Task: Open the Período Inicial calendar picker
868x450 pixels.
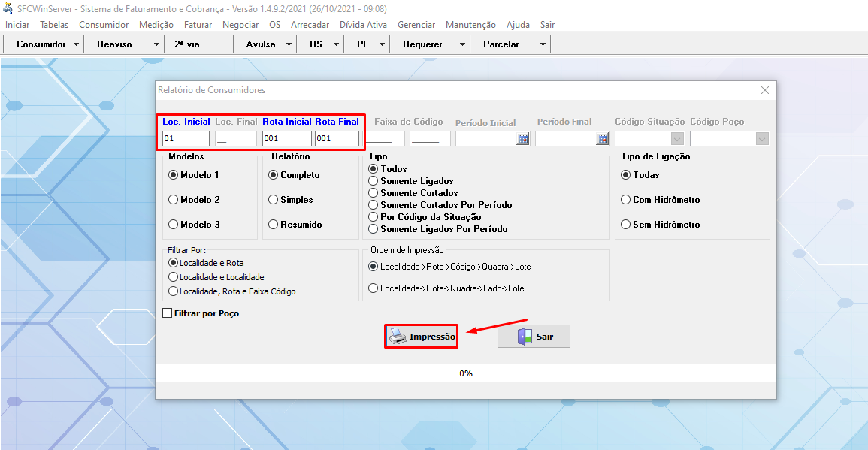Action: coord(522,139)
